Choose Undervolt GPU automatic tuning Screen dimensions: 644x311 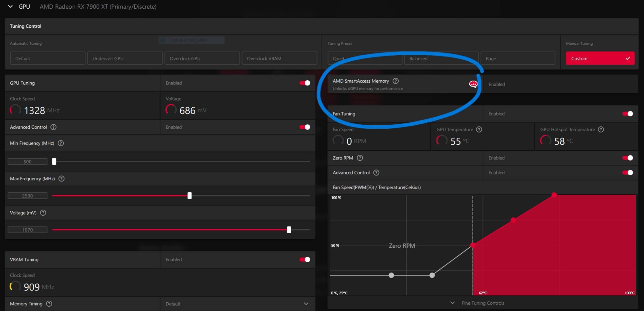click(x=125, y=58)
